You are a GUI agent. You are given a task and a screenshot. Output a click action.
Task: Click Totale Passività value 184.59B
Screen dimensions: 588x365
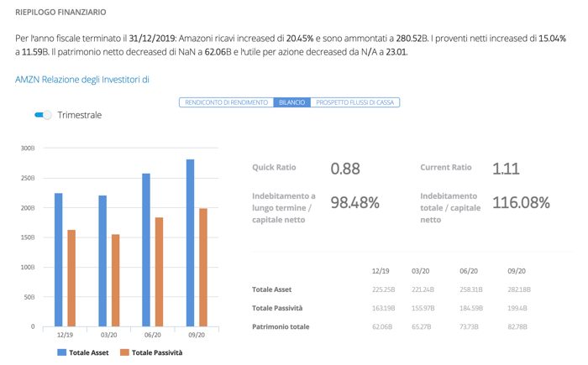pyautogui.click(x=471, y=308)
